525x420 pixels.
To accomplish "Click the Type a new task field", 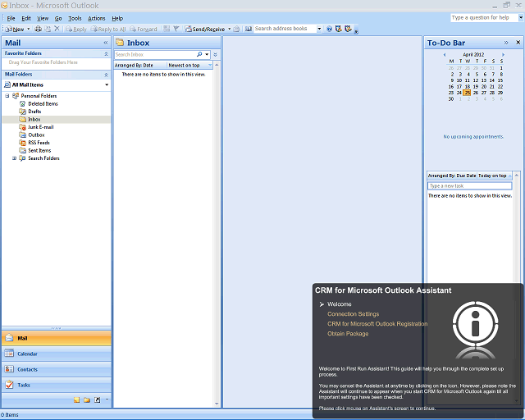I will point(470,186).
